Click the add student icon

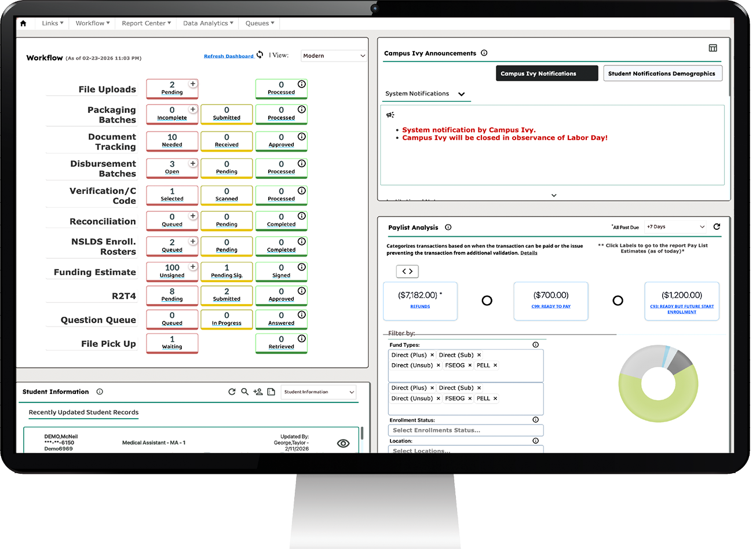click(258, 392)
